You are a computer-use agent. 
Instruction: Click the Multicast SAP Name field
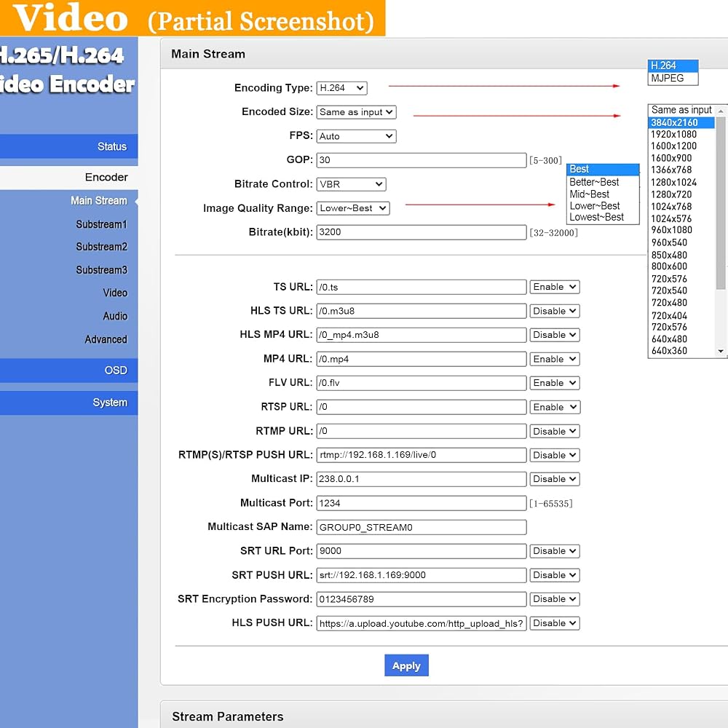[x=421, y=527]
